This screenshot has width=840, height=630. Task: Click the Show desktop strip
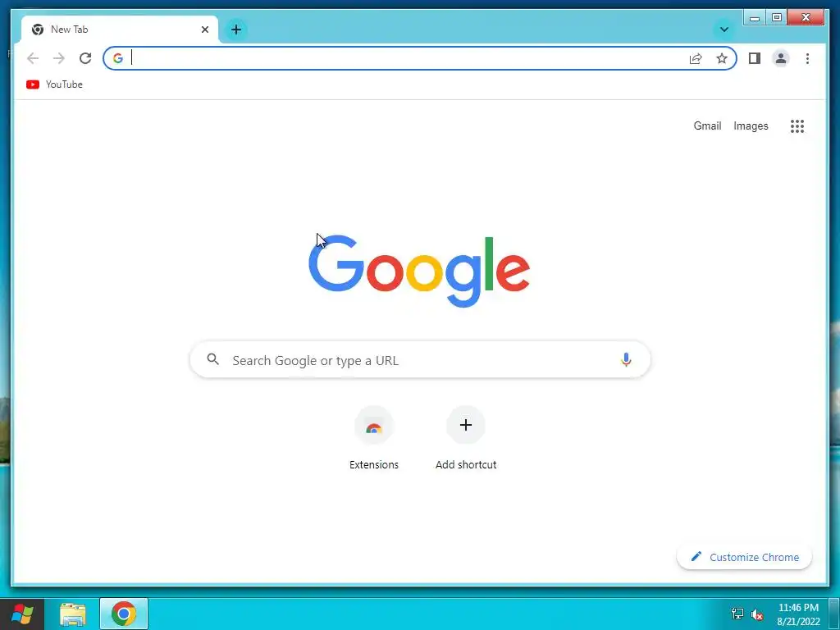click(834, 614)
